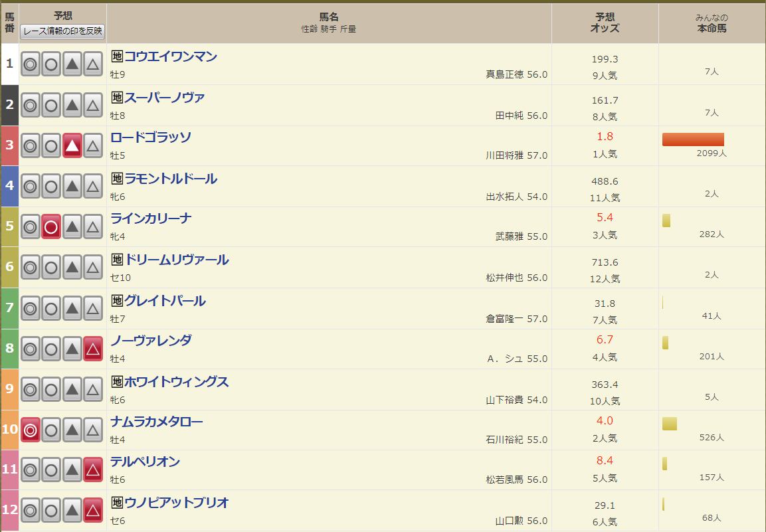Set double-circle mark for コウエイワンマン
Image resolution: width=766 pixels, height=532 pixels.
pyautogui.click(x=31, y=64)
